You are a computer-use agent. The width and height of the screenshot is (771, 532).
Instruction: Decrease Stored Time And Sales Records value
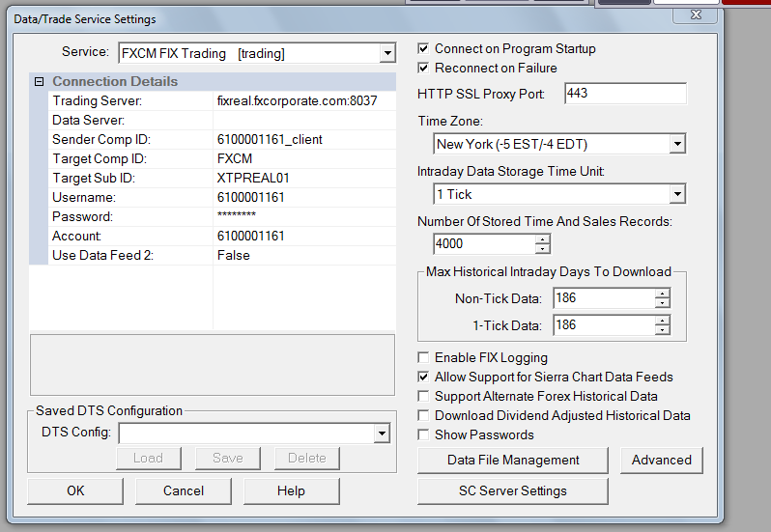click(542, 248)
